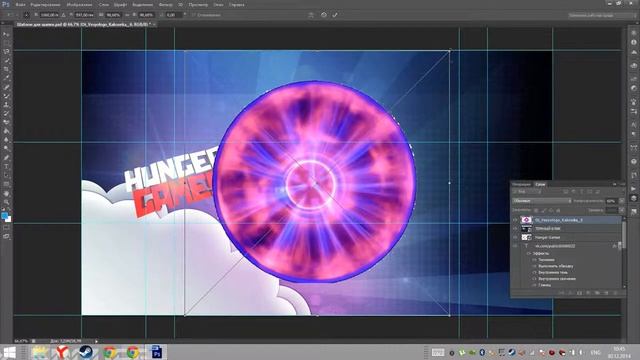Collapse the text layer effects list
This screenshot has width=640, height=360.
click(620, 246)
